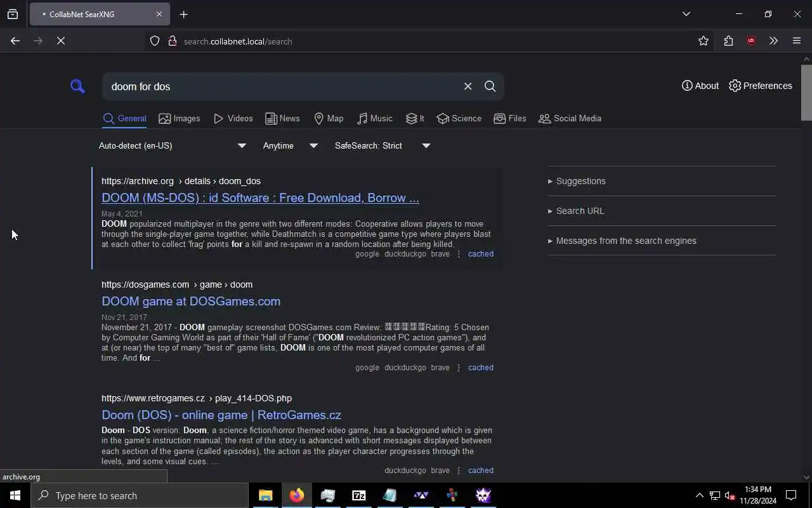The height and width of the screenshot is (508, 812).
Task: Clear the search query with X
Action: pos(468,86)
